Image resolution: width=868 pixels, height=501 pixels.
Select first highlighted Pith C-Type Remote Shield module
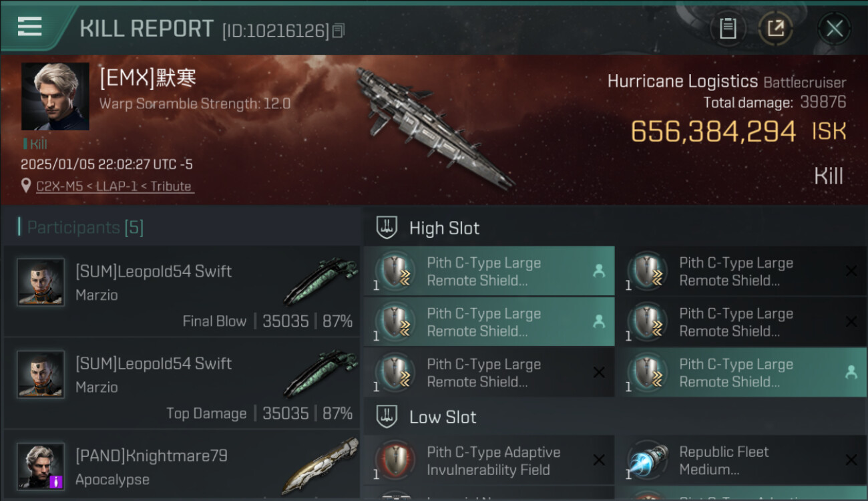click(x=489, y=271)
